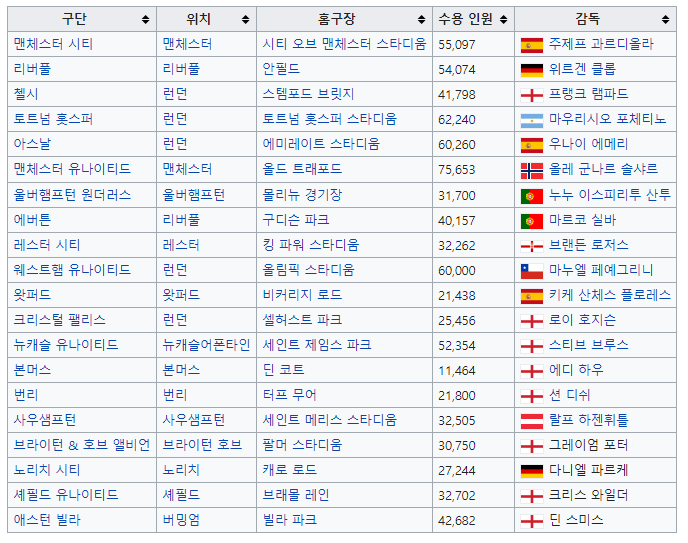This screenshot has width=688, height=543.
Task: Click Norway flag next to 올레 군나르 솔샤르
Action: pos(532,171)
